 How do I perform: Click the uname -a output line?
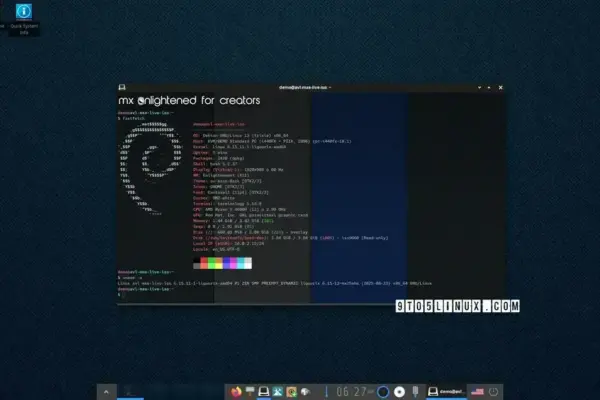pyautogui.click(x=274, y=283)
